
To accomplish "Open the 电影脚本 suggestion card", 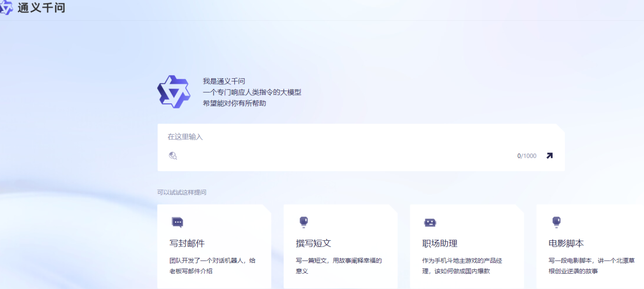I will point(590,247).
